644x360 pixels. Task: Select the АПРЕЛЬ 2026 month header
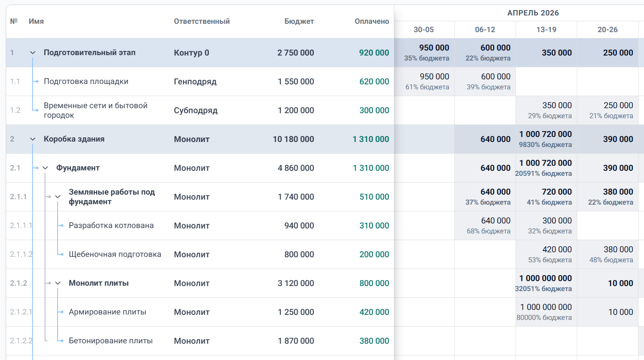pyautogui.click(x=533, y=13)
